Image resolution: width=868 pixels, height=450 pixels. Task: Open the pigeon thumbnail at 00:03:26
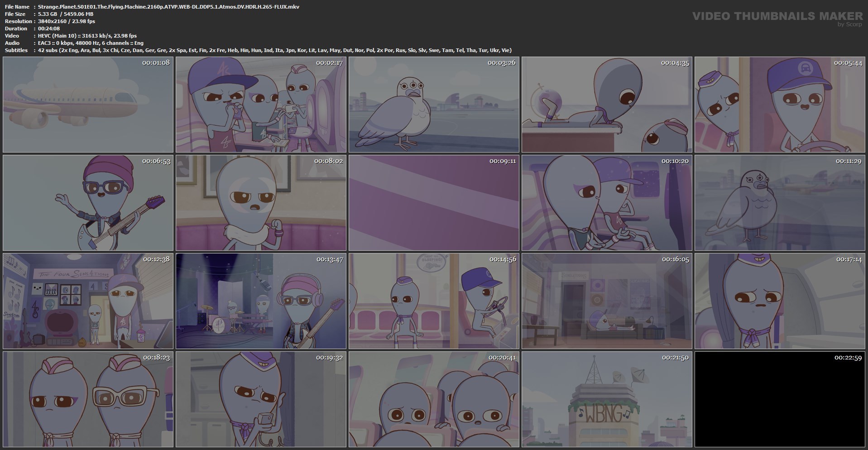click(434, 105)
